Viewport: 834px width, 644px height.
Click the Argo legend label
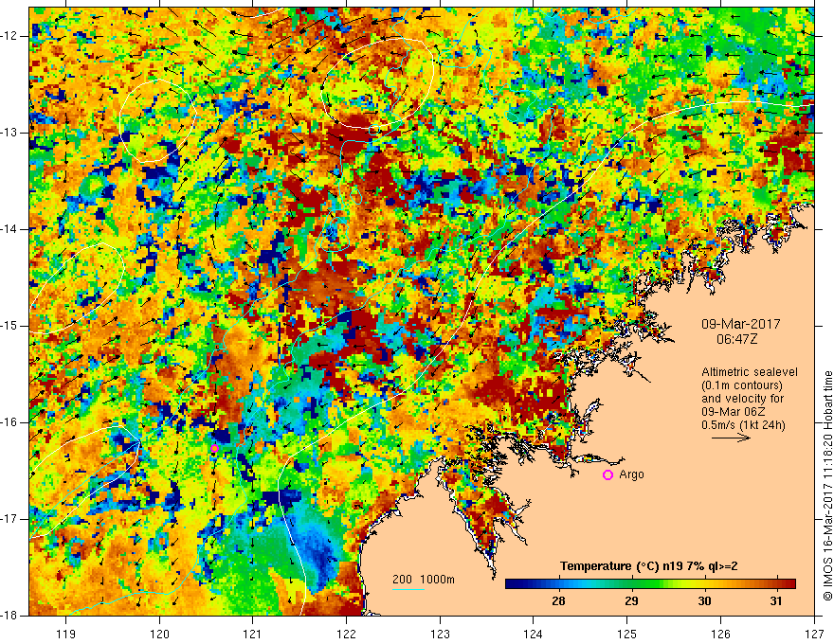coord(631,474)
